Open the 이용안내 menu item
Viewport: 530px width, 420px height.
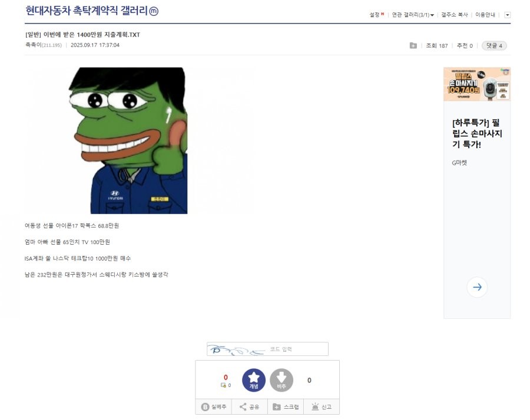tap(485, 15)
